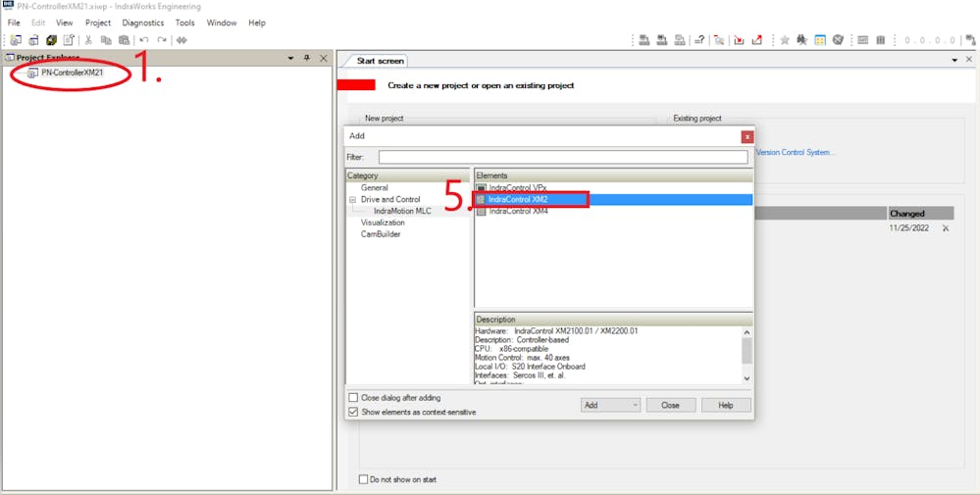Select PN-ControllerXM21 in Project Explorer
980x495 pixels.
73,73
